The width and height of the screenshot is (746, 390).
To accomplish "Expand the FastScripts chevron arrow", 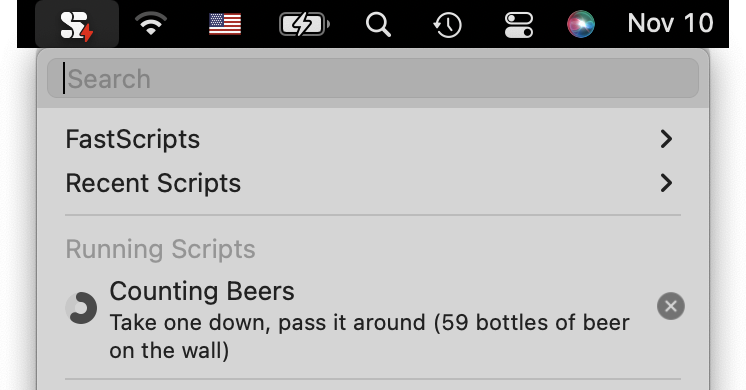I will click(667, 139).
